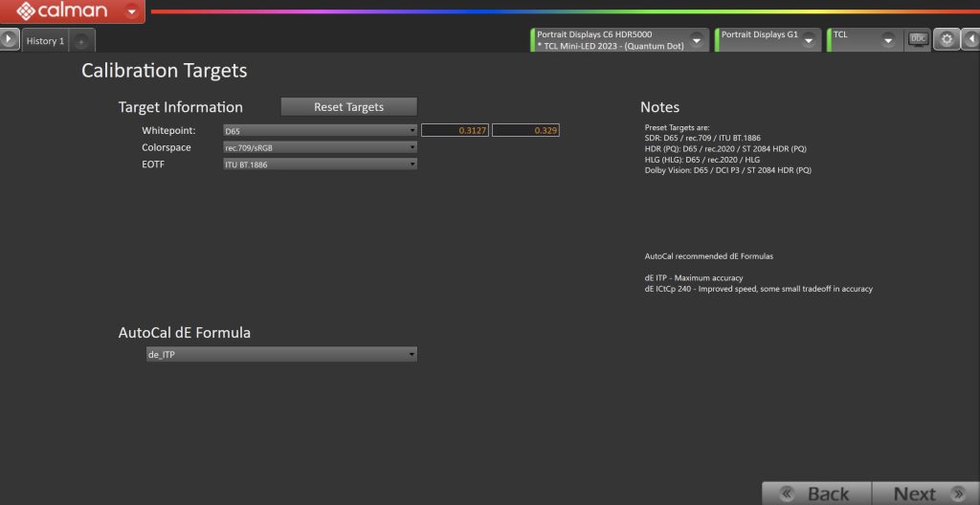The image size is (980, 505).
Task: Click the 'dE ICtCp 240' note line
Action: point(759,289)
